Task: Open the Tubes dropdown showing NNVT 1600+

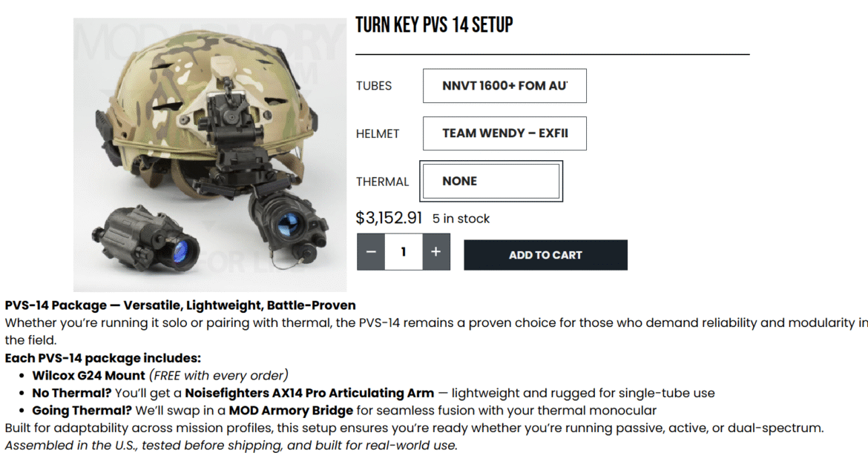Action: 504,86
